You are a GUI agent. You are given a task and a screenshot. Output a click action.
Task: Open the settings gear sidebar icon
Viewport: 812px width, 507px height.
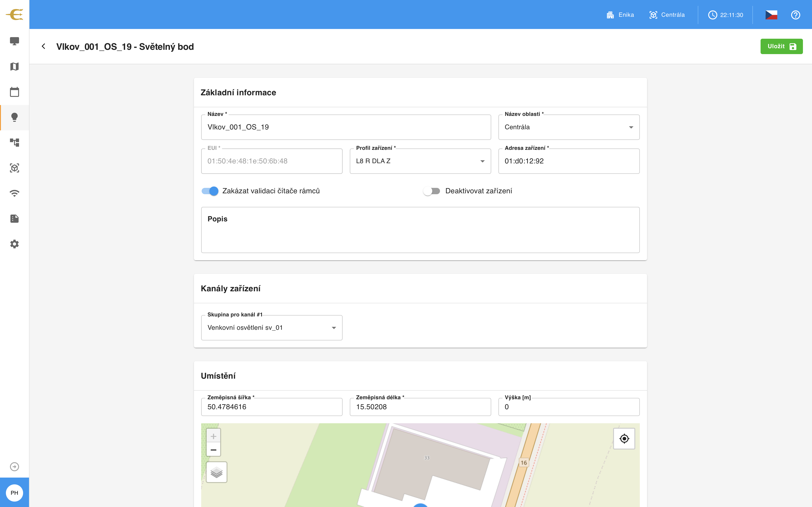pyautogui.click(x=14, y=244)
